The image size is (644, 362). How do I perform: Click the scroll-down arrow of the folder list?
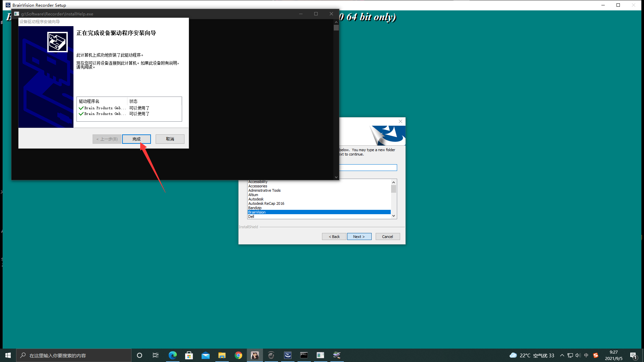tap(393, 216)
